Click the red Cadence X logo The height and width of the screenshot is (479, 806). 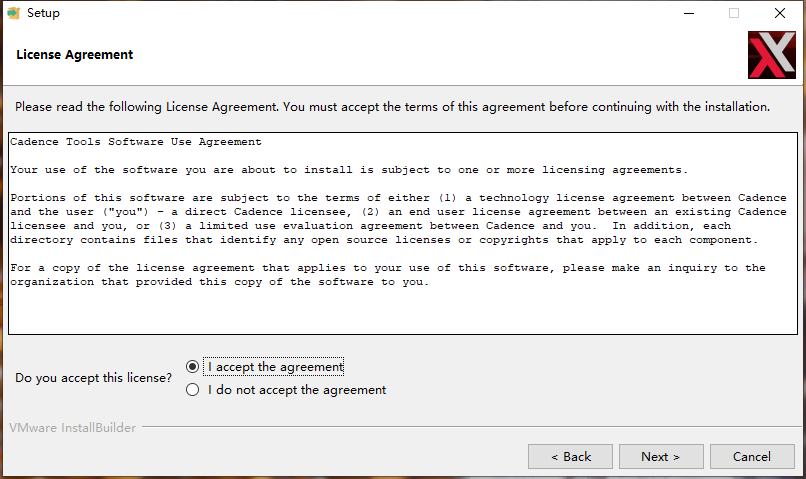tap(771, 54)
